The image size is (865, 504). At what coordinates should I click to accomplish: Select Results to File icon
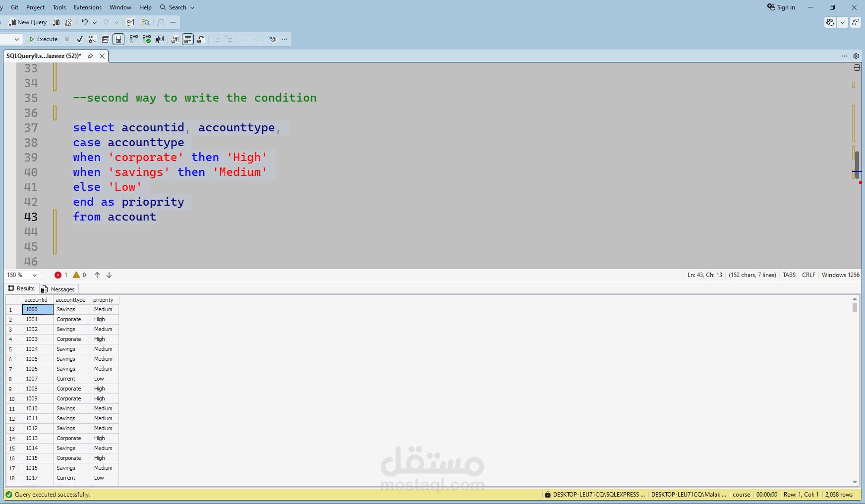201,39
